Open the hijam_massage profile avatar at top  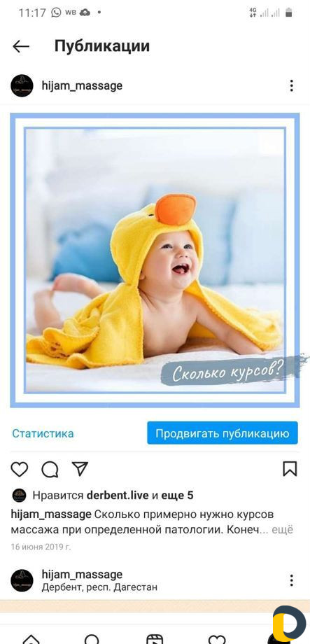click(22, 86)
